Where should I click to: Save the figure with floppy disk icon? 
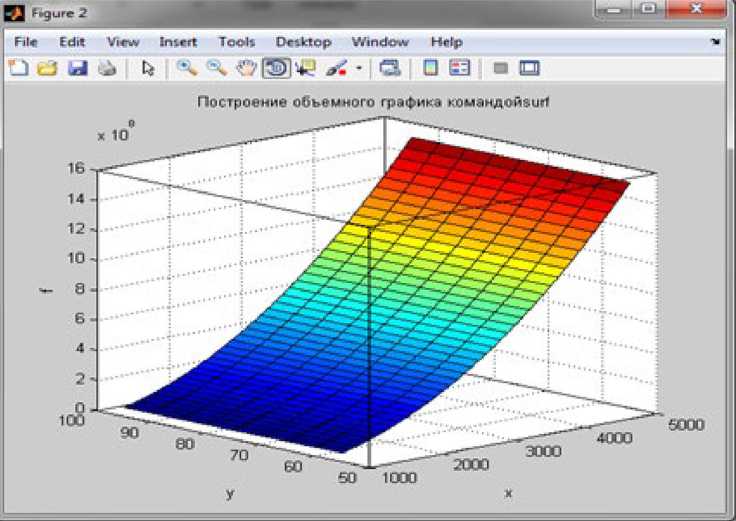point(77,68)
